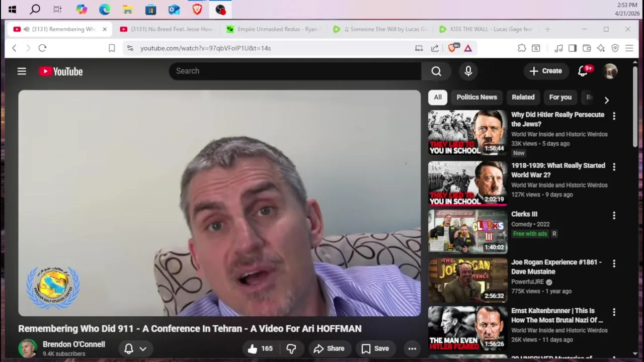Switch to KISS THE WALL tab

(x=486, y=29)
